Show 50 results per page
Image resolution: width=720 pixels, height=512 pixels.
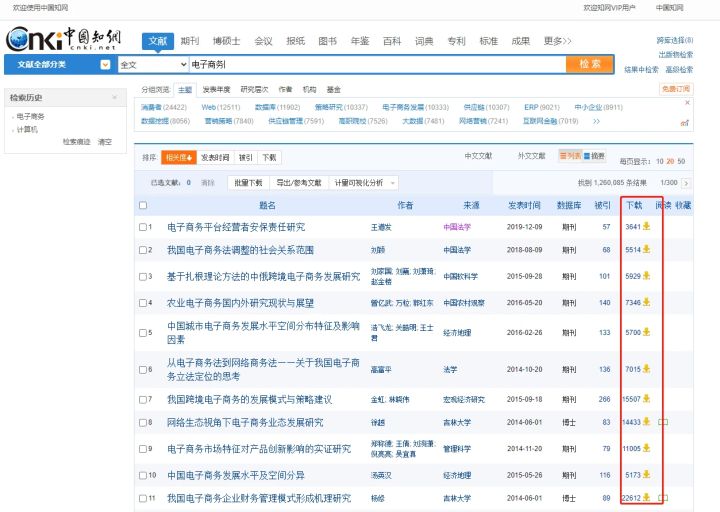point(681,161)
